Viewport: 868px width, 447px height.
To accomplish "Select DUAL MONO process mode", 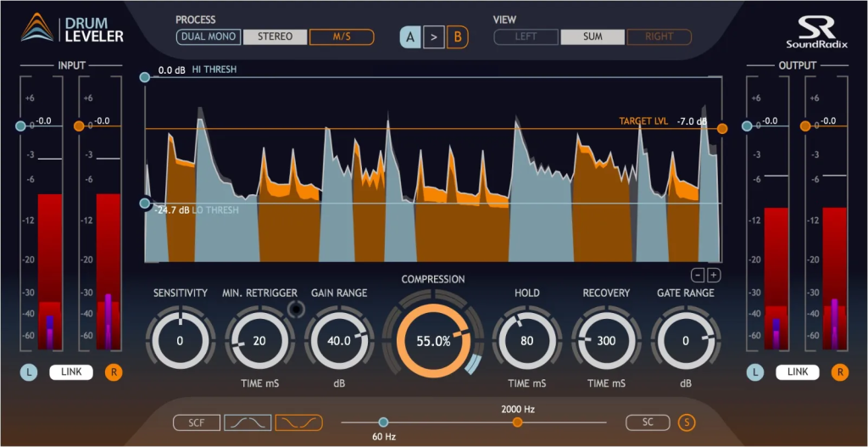I will tap(209, 36).
